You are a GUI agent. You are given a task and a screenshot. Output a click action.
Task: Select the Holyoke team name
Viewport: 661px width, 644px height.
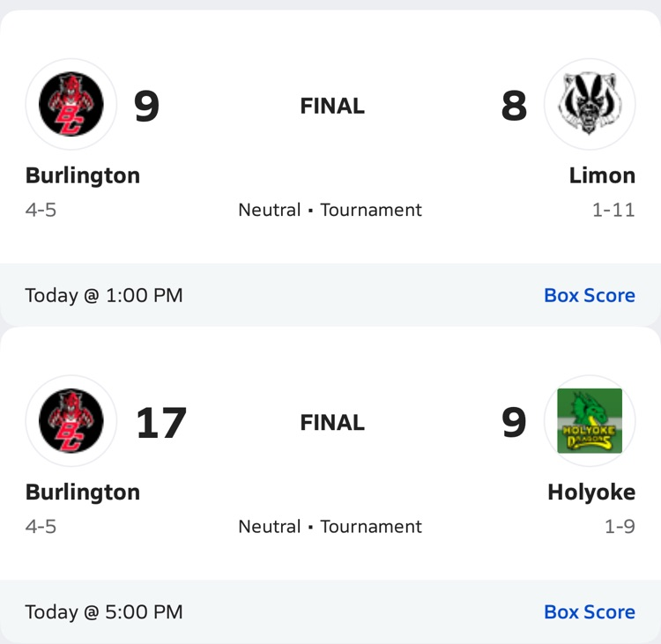[x=591, y=492]
